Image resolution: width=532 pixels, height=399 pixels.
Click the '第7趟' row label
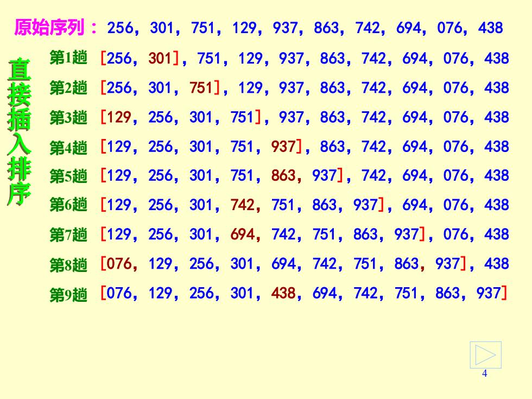68,235
